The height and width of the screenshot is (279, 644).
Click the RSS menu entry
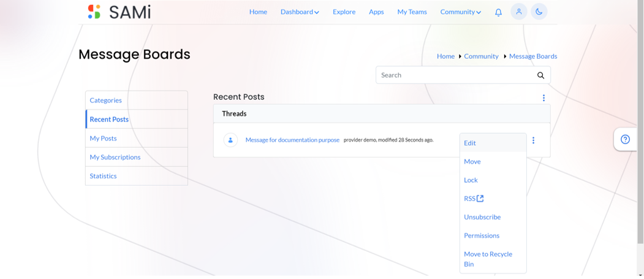pyautogui.click(x=474, y=199)
